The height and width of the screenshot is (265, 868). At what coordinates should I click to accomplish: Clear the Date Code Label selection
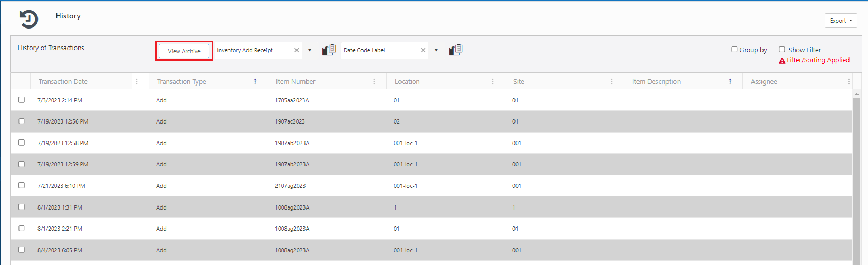pyautogui.click(x=423, y=50)
